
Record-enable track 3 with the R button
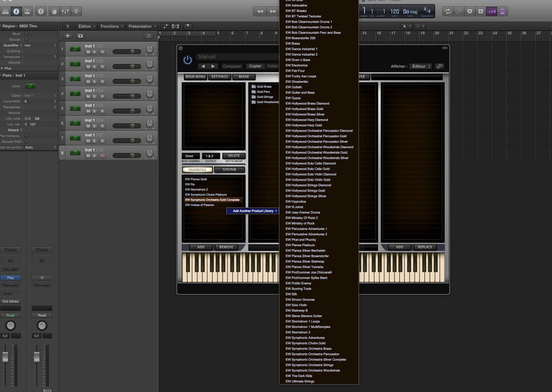(x=102, y=81)
